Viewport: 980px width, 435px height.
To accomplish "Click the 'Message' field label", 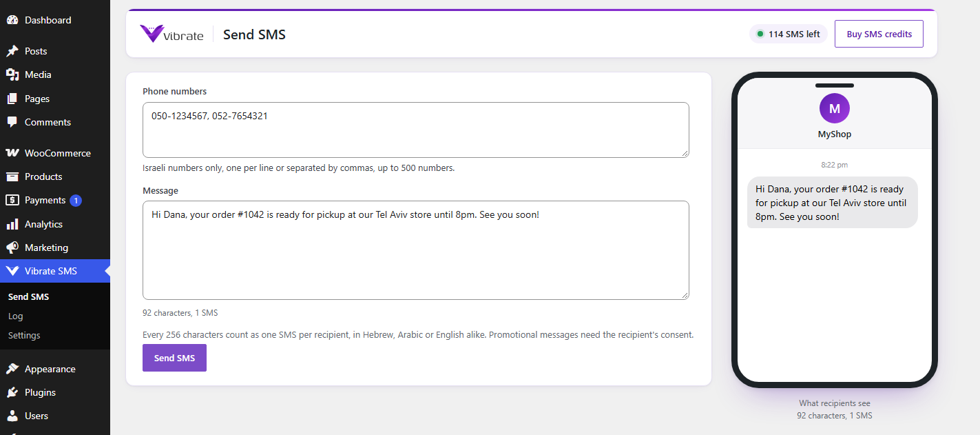I will 160,190.
